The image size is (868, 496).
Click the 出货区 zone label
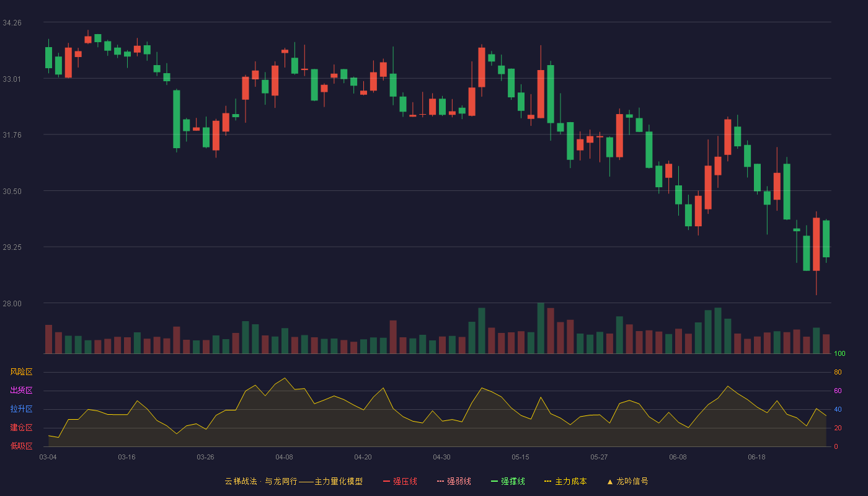[x=21, y=391]
